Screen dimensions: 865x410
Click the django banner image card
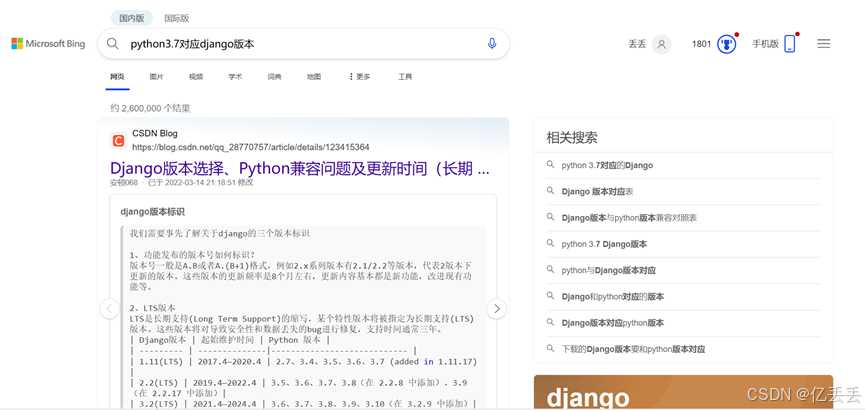[x=683, y=392]
